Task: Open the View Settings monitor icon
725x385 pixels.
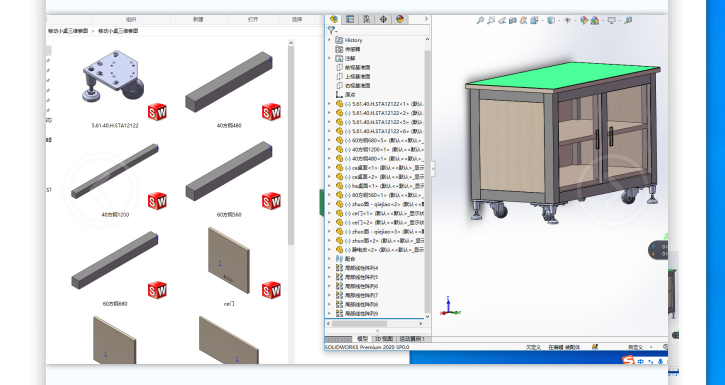Action: 612,20
